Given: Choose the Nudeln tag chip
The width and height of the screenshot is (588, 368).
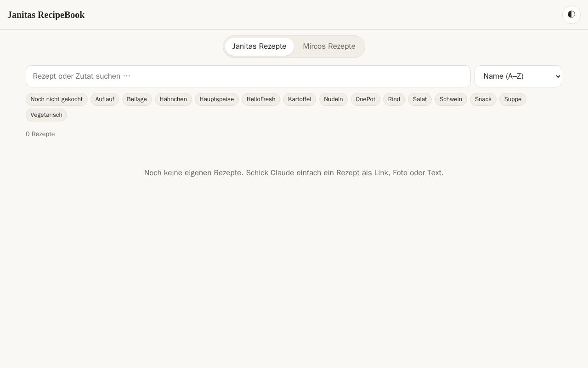Looking at the screenshot, I should coord(334,99).
